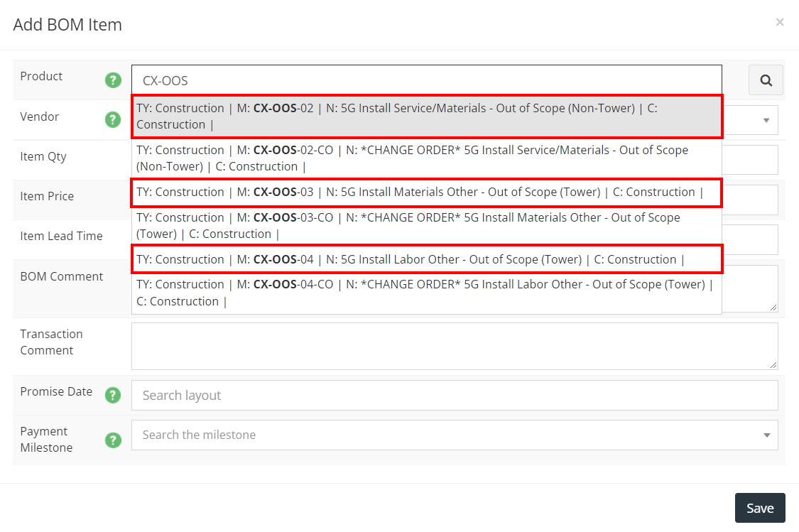Click the Transaction Comment resize handle

point(773,365)
